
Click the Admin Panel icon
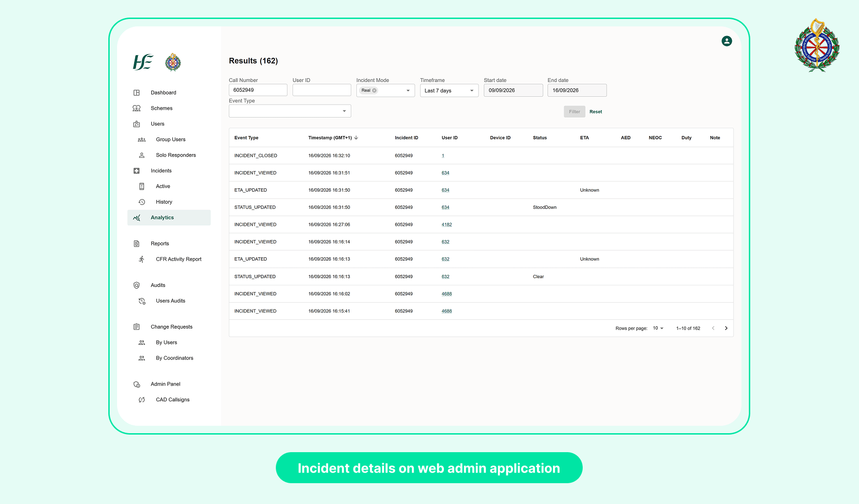pos(137,385)
